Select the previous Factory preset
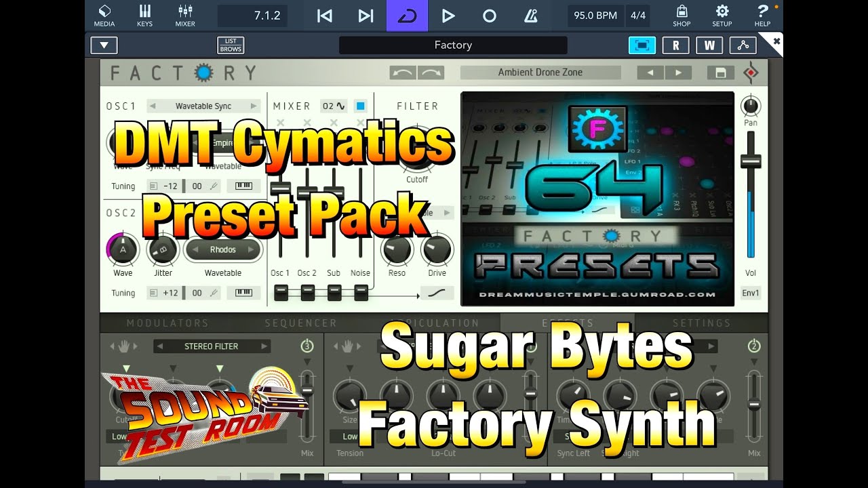The image size is (868, 488). coord(650,73)
